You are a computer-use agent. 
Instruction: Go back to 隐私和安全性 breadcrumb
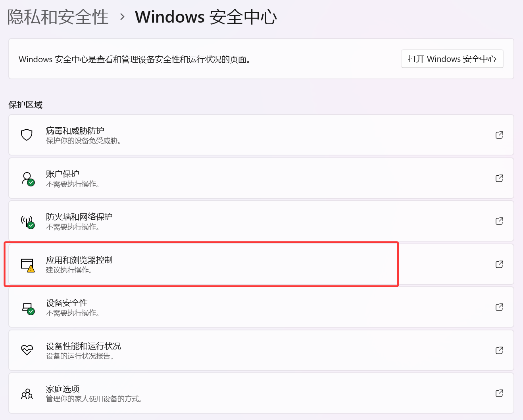[58, 17]
